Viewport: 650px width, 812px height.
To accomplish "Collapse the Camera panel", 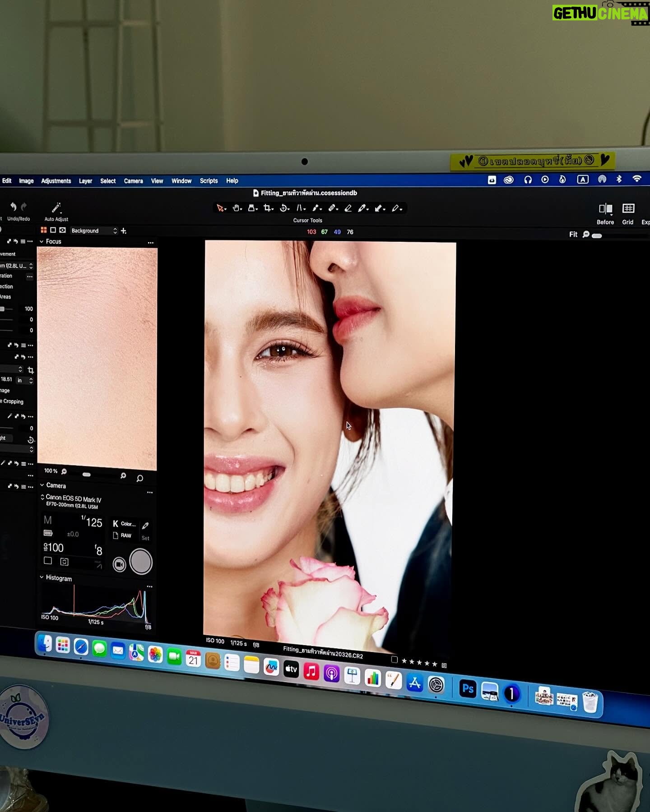I will (x=42, y=485).
